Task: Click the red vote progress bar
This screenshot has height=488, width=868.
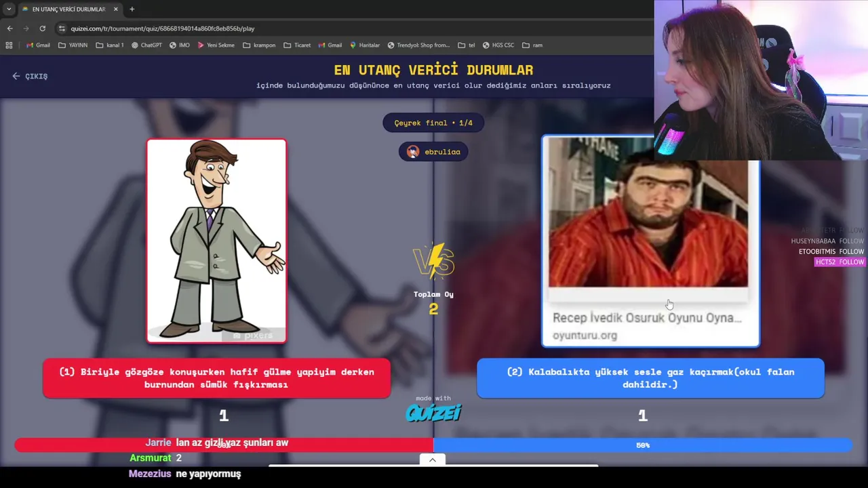Action: coord(224,445)
